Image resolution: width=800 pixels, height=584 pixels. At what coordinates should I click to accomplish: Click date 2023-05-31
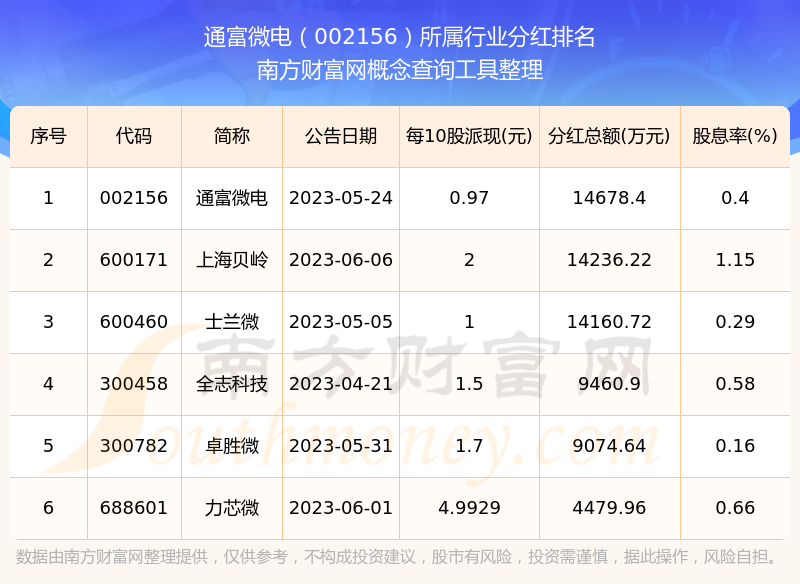341,446
